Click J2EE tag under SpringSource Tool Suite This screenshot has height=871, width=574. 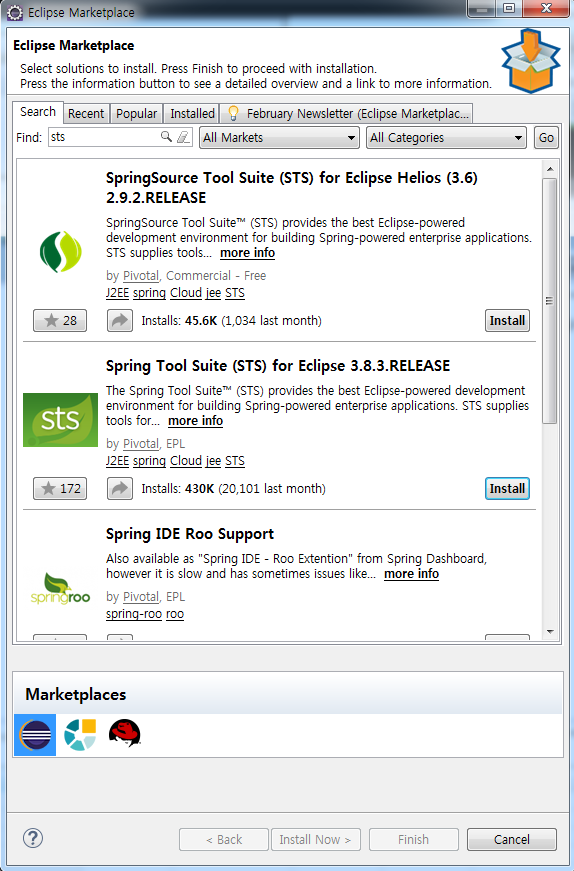point(117,293)
